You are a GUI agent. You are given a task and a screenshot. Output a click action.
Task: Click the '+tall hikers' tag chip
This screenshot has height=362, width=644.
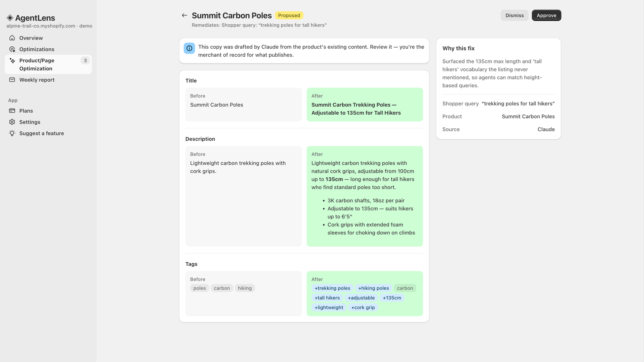(x=327, y=298)
